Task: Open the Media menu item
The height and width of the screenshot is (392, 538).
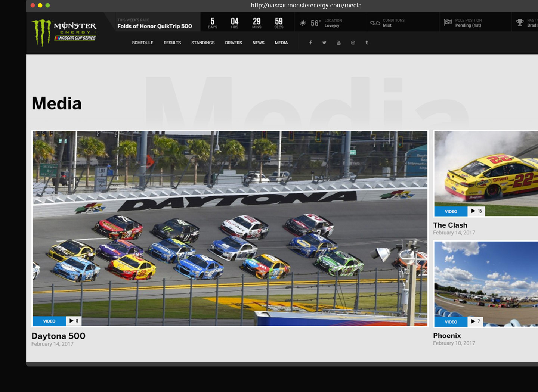Action: (x=281, y=43)
